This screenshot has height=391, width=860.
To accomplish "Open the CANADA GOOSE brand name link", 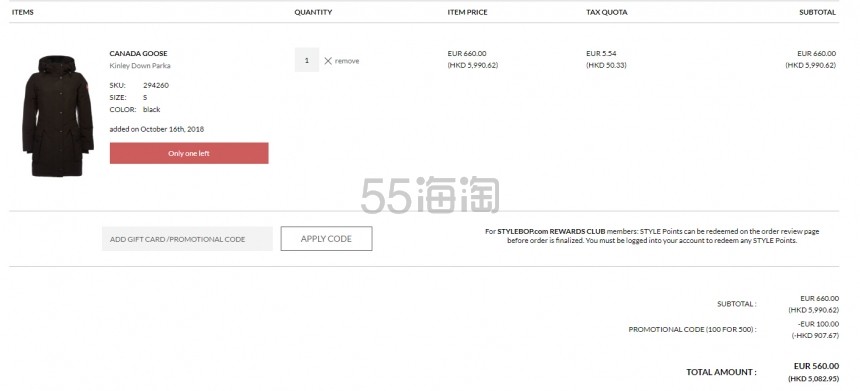I will pyautogui.click(x=138, y=53).
